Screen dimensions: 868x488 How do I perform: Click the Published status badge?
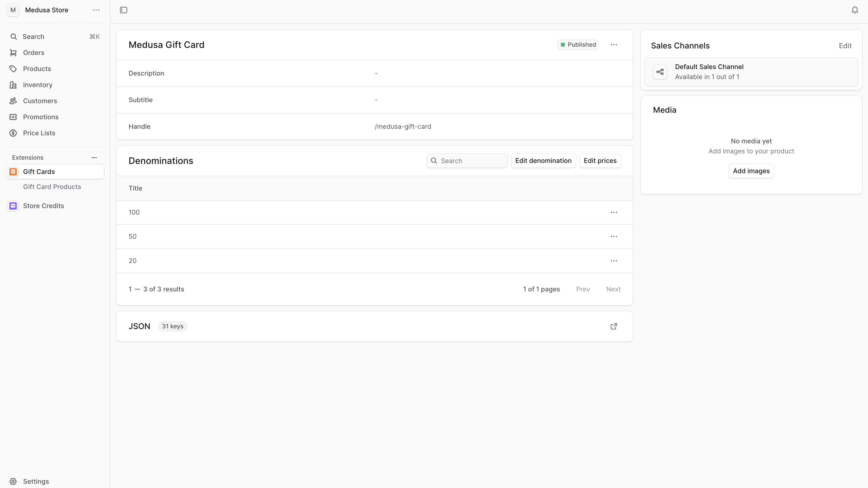(578, 44)
